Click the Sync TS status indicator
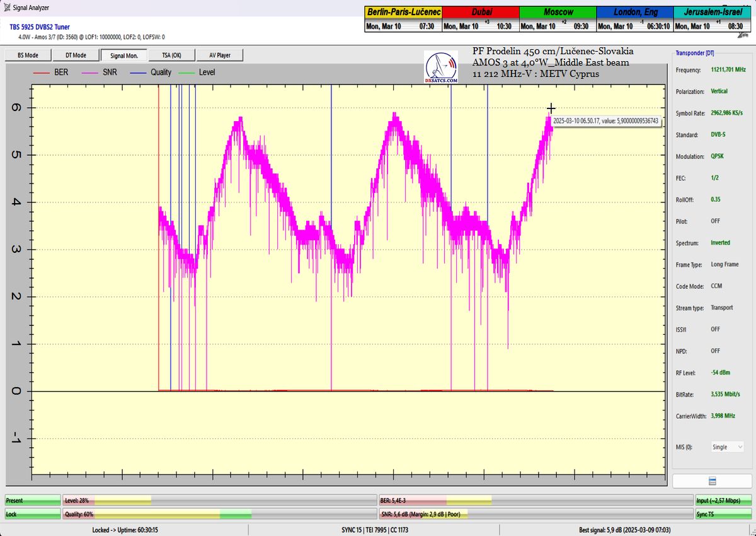 [x=723, y=515]
